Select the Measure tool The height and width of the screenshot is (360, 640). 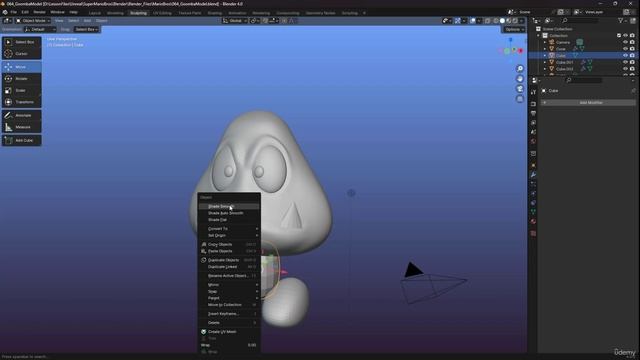(21, 127)
